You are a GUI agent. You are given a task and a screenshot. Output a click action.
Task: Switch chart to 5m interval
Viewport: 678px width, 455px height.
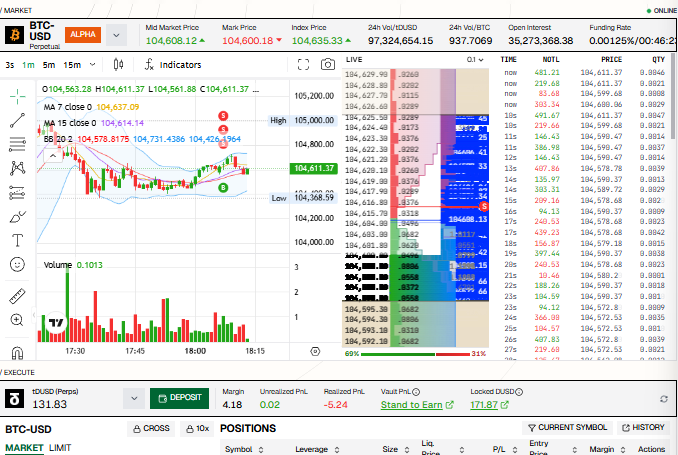click(x=48, y=65)
